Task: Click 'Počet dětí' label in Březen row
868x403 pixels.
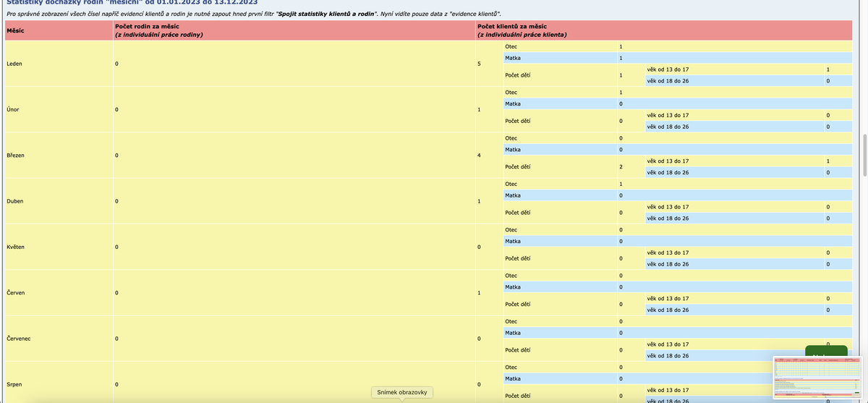Action: 518,166
